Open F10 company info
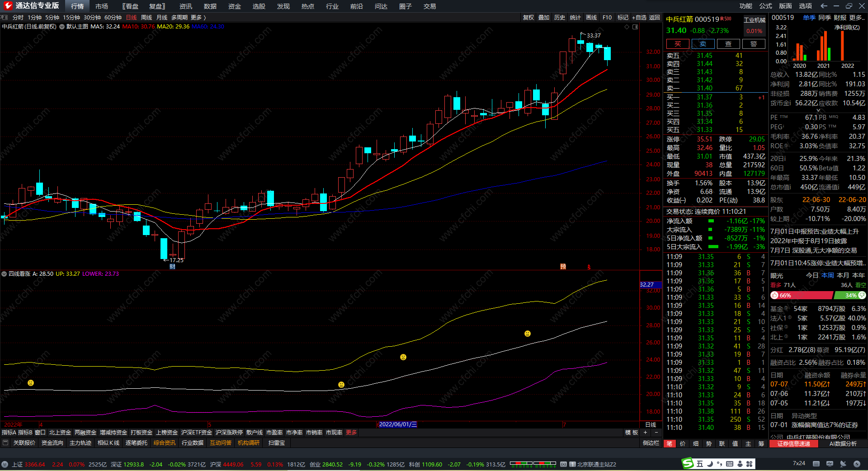Image resolution: width=868 pixels, height=471 pixels. (607, 18)
